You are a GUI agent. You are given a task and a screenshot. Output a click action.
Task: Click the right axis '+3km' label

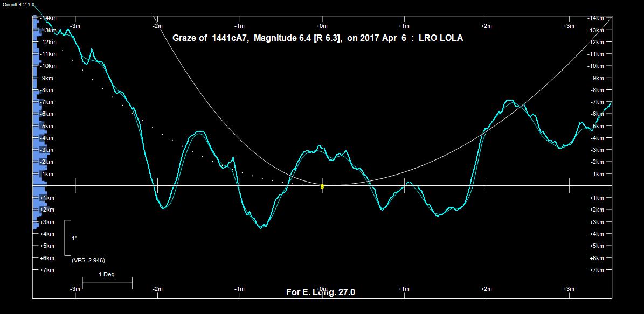(597, 222)
